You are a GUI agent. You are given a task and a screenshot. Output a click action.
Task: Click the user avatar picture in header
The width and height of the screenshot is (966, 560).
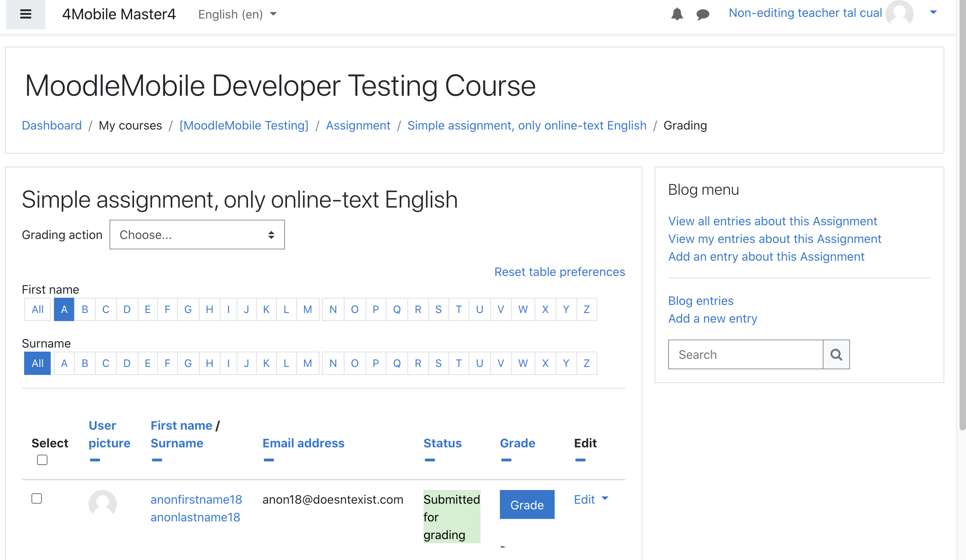coord(900,14)
